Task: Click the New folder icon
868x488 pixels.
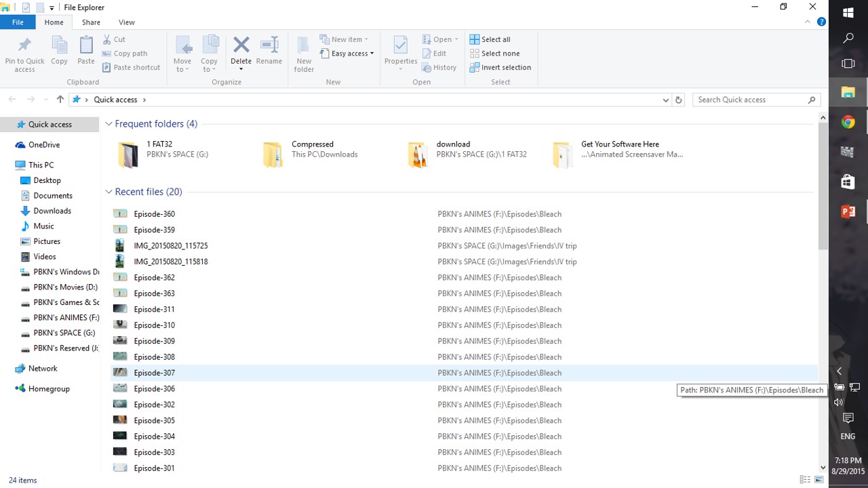Action: [304, 46]
